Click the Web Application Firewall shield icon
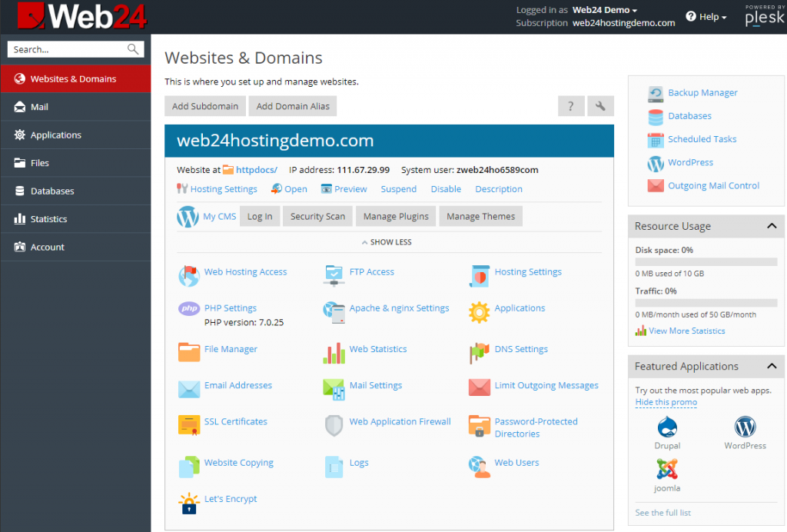 334,426
